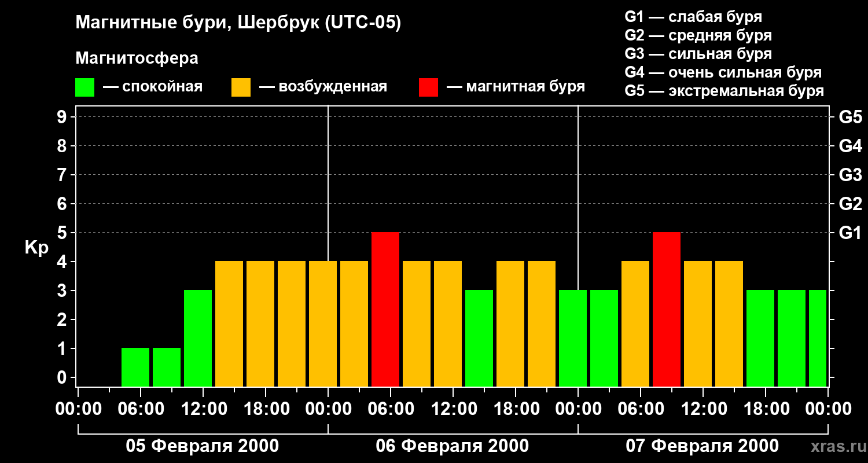Click the green Kp 3 bar on 05 Февраля
This screenshot has width=868, height=463.
(198, 338)
